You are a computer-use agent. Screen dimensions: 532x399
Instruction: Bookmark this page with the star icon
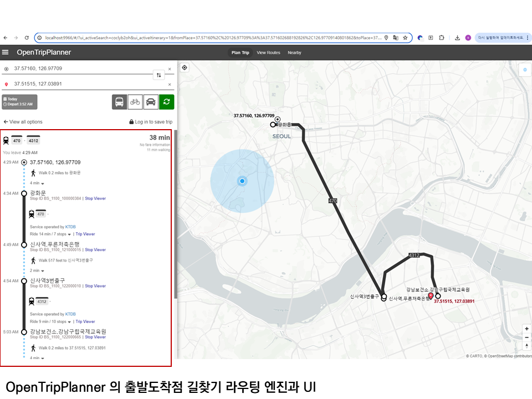(405, 38)
